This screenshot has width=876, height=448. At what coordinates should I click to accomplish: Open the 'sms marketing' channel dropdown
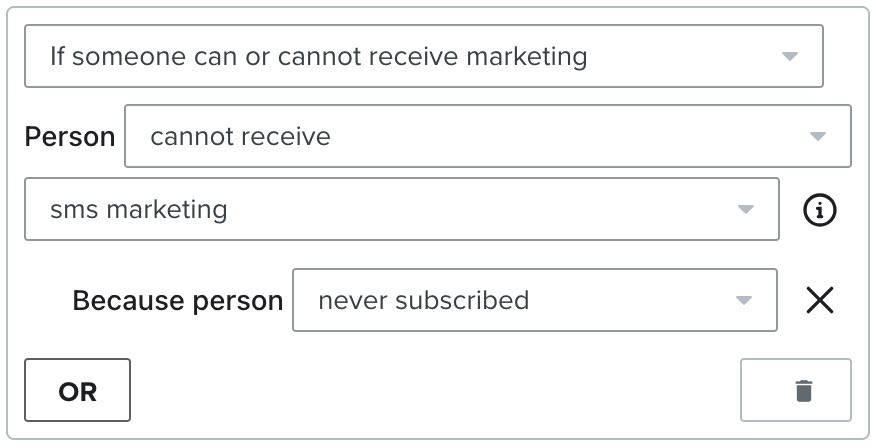click(401, 210)
